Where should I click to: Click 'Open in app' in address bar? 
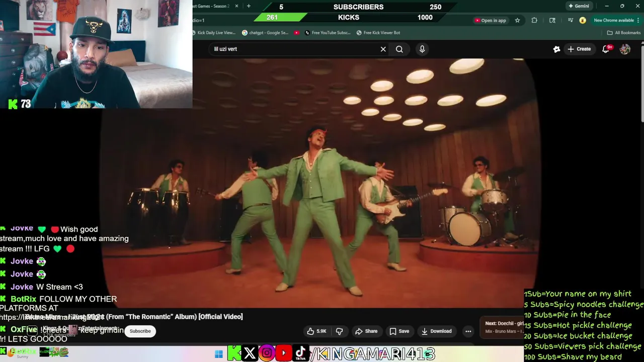pyautogui.click(x=490, y=21)
